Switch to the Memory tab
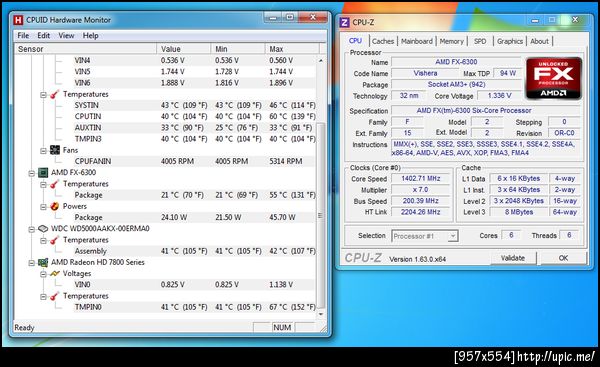Viewport: 600px width, 367px height. [x=452, y=41]
